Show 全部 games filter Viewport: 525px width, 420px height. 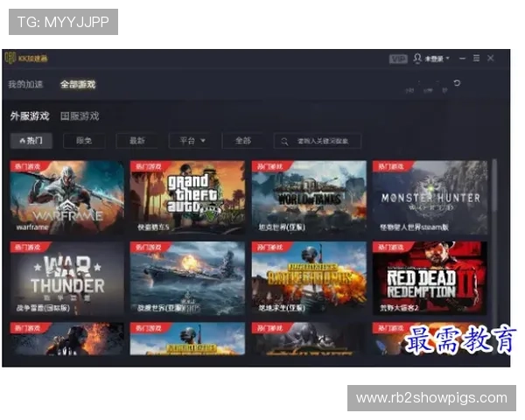click(x=242, y=141)
